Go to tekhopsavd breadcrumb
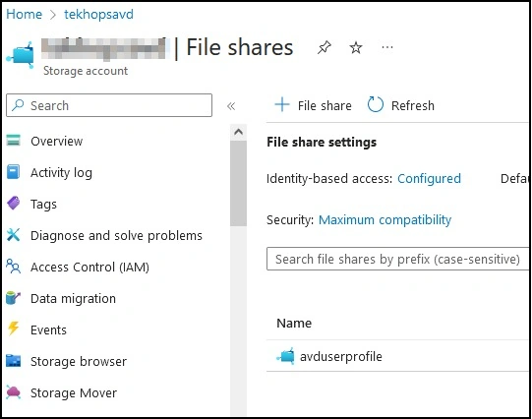This screenshot has width=532, height=419. pos(98,14)
